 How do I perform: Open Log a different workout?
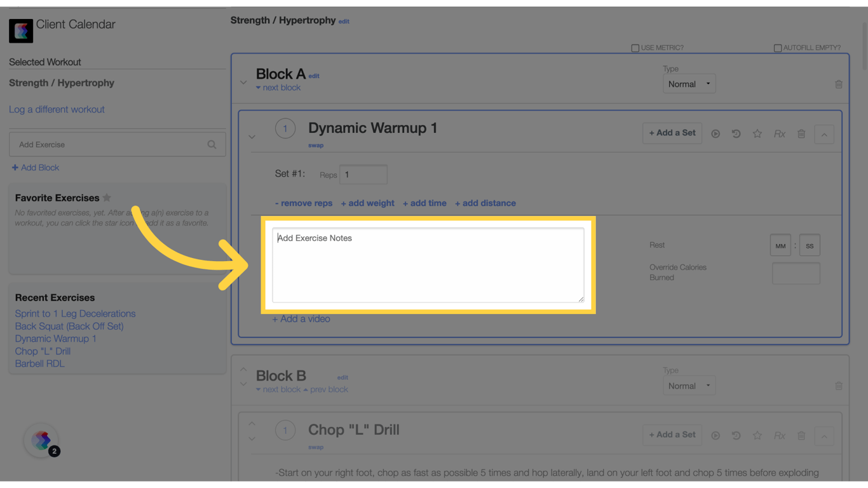point(57,109)
